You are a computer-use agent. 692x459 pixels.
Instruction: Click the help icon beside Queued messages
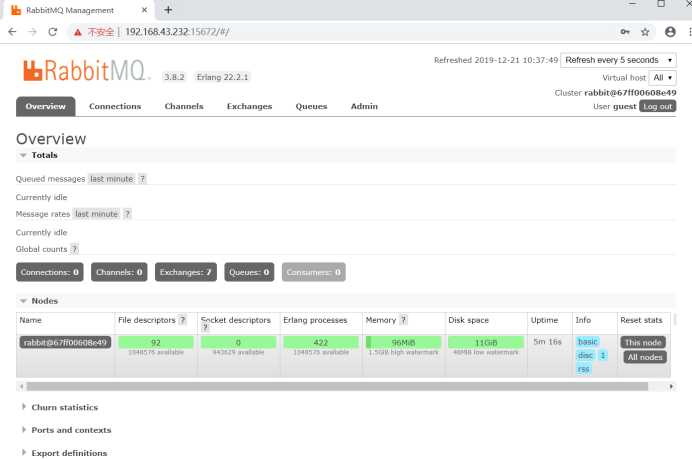point(142,179)
